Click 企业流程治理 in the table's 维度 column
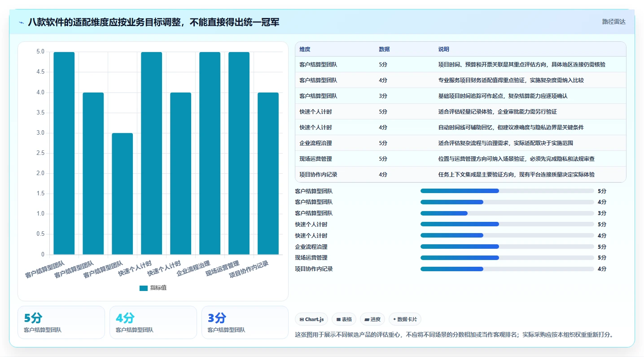Viewport: 644px width, 357px height. (315, 143)
